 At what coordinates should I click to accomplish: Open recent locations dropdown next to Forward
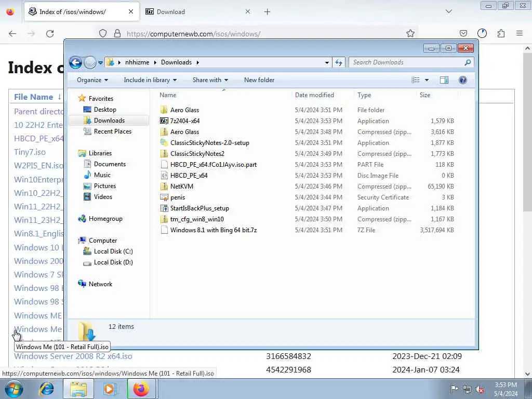click(x=100, y=63)
